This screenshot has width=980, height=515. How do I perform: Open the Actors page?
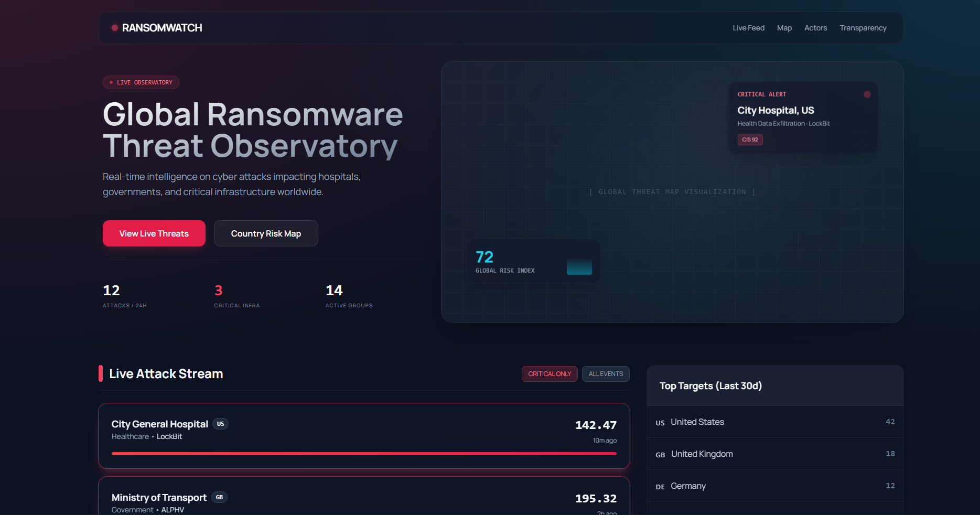pos(816,28)
